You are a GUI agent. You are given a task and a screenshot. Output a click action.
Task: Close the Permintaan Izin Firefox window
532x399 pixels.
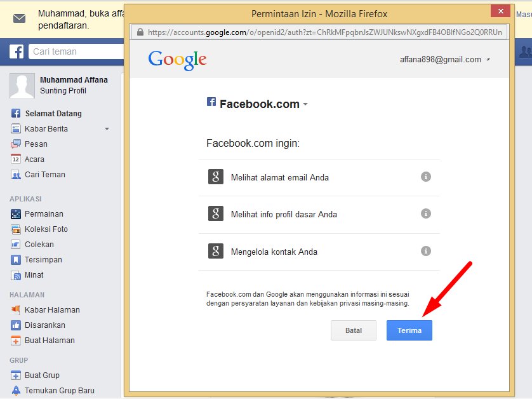[x=500, y=11]
